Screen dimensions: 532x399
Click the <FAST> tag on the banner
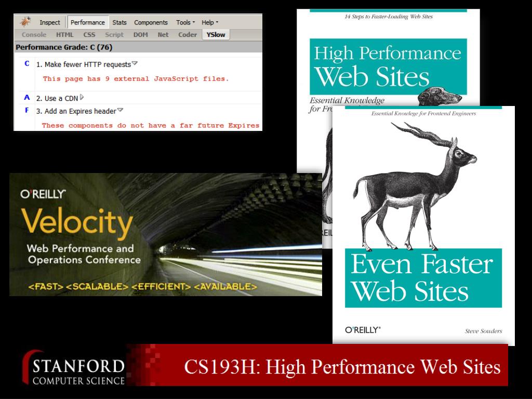coord(46,287)
